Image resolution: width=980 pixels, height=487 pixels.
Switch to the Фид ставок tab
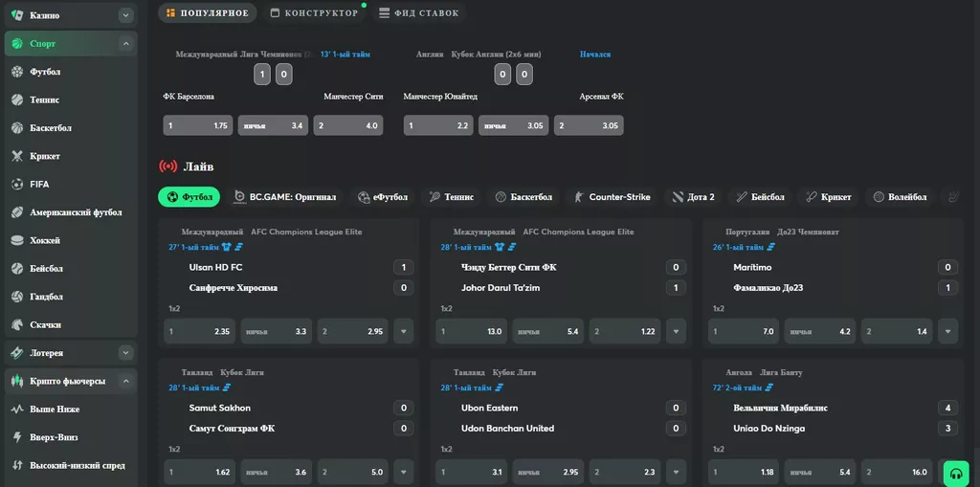click(418, 13)
